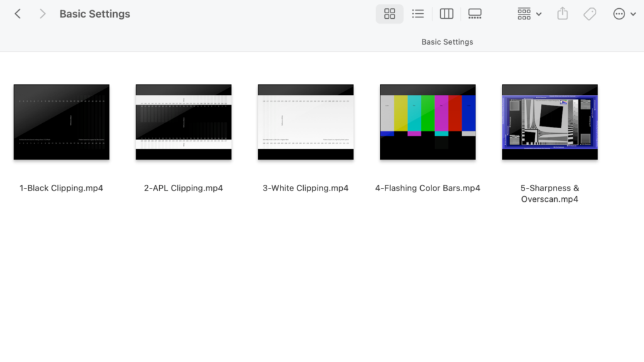Switch to list view

click(418, 14)
